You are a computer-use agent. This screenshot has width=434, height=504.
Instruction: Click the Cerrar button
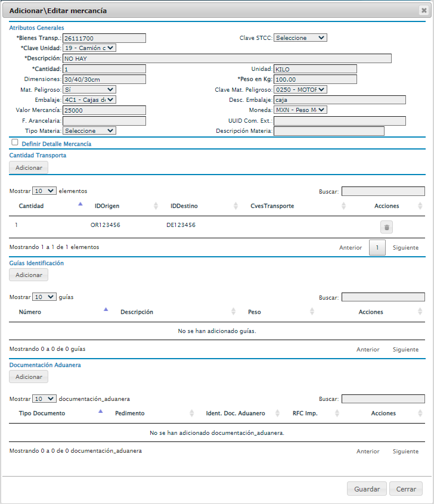coord(406,489)
